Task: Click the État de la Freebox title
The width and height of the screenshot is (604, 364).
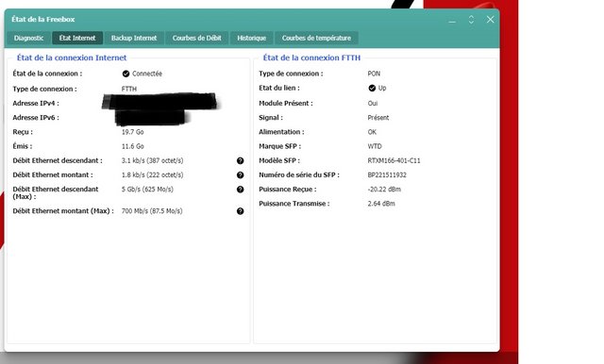Action: [x=43, y=19]
